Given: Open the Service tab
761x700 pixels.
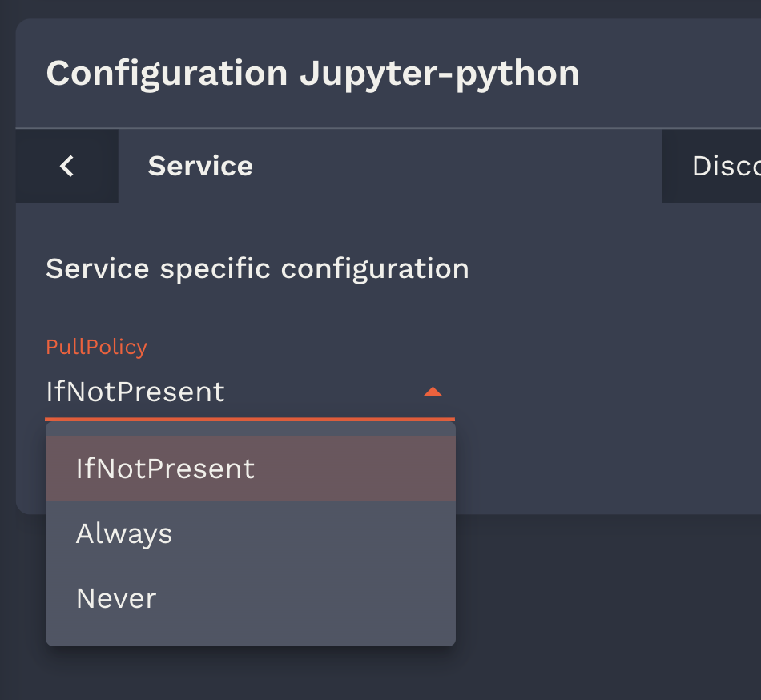Looking at the screenshot, I should coord(200,167).
